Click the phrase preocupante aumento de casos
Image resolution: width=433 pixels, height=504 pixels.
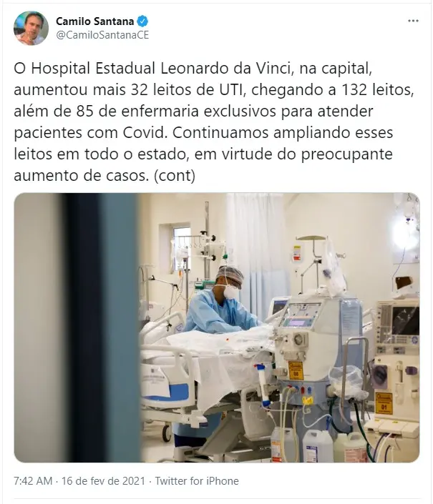coord(203,165)
